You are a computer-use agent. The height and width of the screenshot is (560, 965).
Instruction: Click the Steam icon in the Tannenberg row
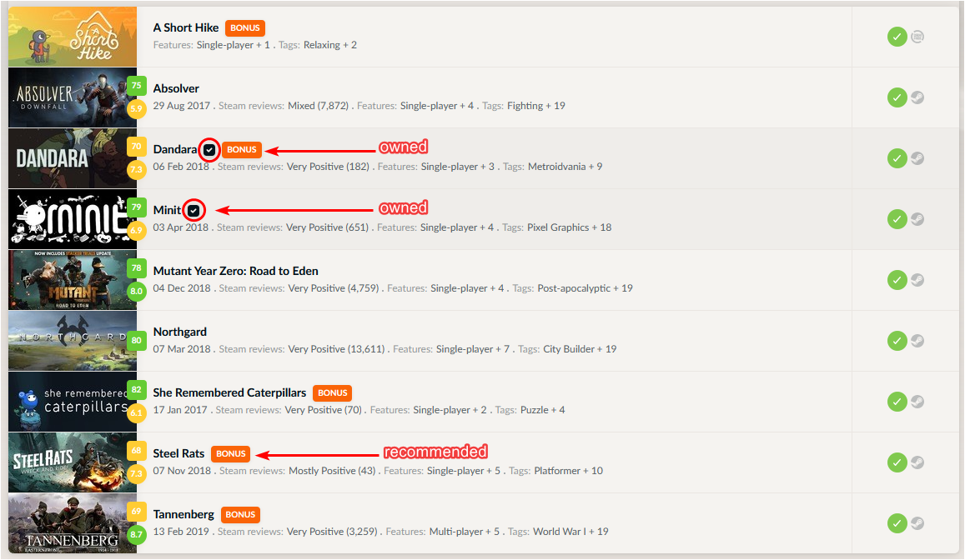click(917, 523)
